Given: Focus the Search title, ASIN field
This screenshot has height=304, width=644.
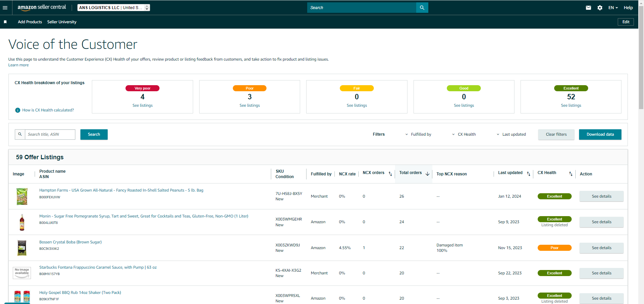Looking at the screenshot, I should coord(50,134).
